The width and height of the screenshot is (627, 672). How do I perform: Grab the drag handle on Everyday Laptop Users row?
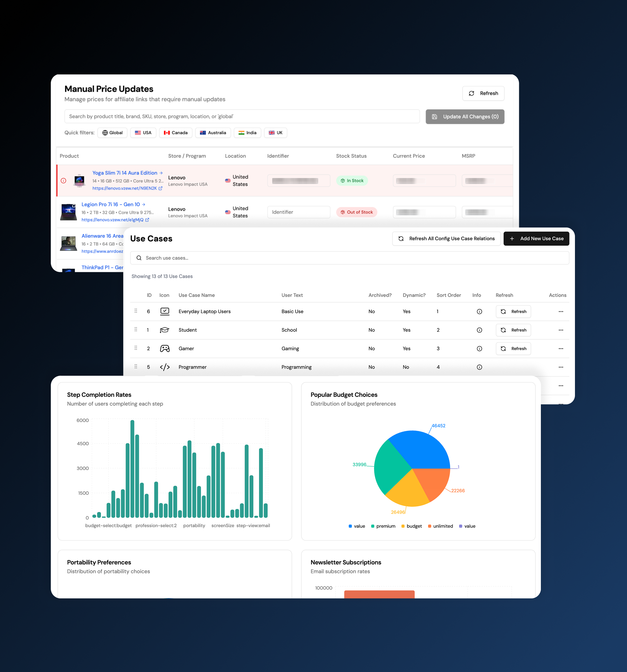[x=136, y=311]
